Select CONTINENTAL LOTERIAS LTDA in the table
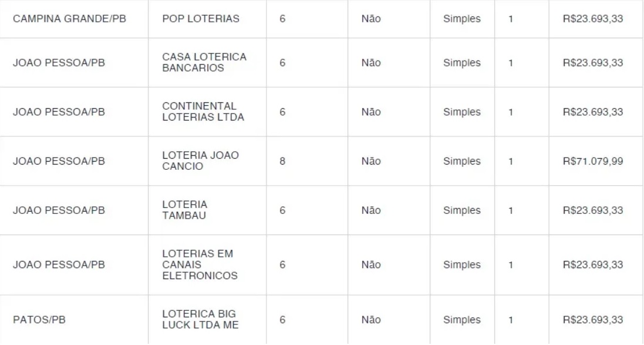Viewport: 644px width, 345px height. pyautogui.click(x=203, y=112)
